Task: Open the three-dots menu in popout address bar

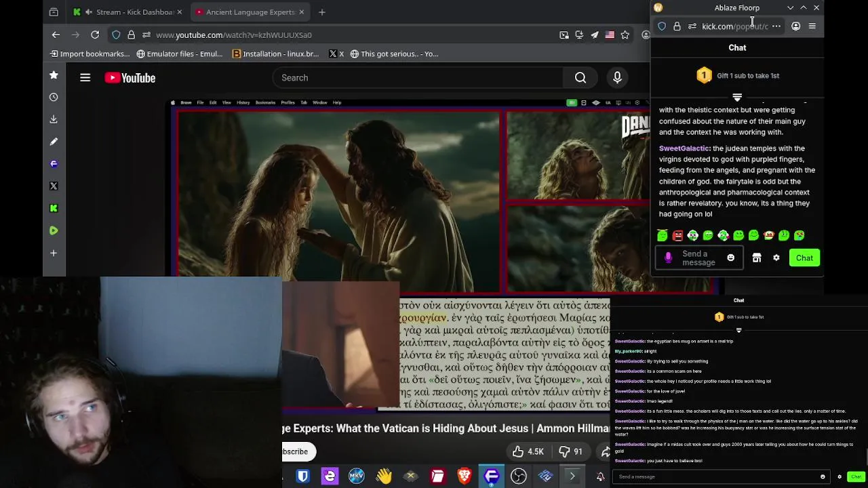Action: point(776,26)
